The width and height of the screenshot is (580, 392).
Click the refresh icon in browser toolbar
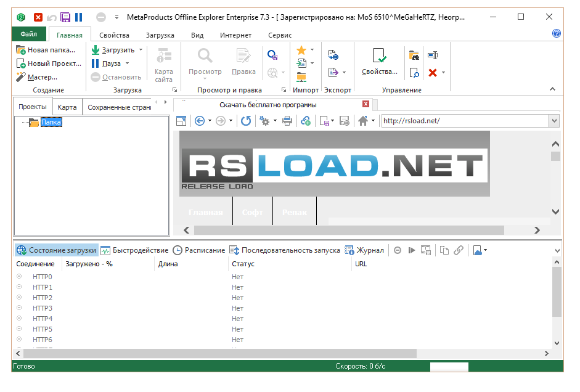pyautogui.click(x=246, y=121)
